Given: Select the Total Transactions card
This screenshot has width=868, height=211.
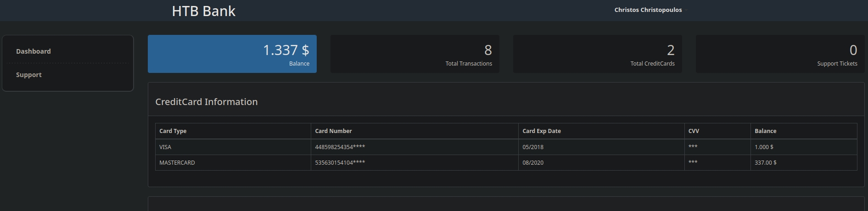Looking at the screenshot, I should tap(414, 54).
